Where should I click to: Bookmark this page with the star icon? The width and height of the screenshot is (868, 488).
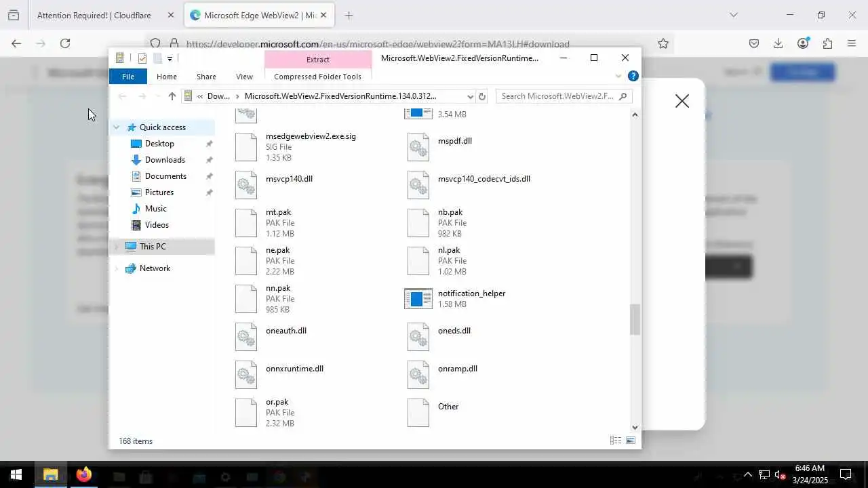663,43
